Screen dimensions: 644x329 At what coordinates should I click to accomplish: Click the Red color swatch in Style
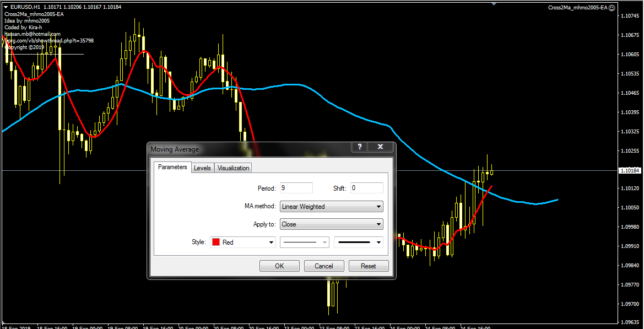[216, 242]
